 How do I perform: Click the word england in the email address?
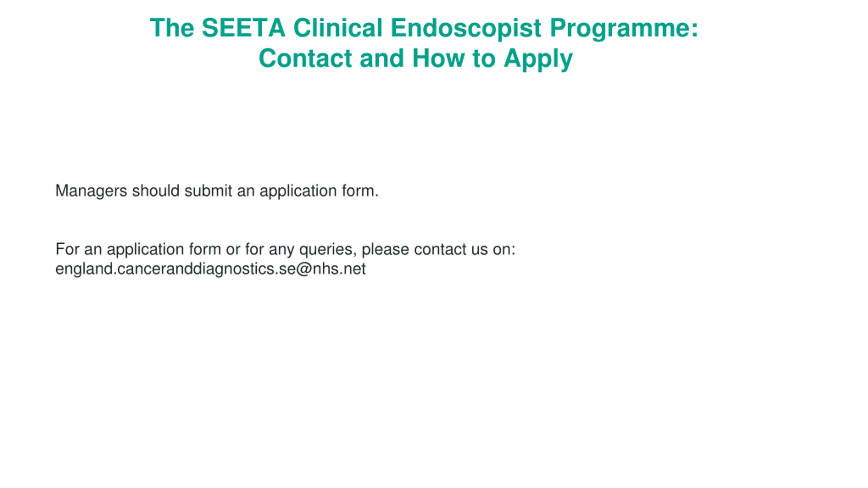(x=84, y=269)
